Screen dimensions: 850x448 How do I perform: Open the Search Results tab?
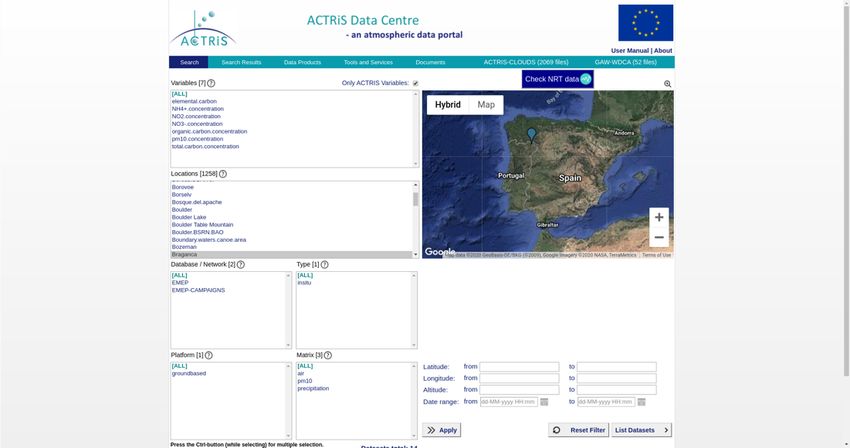coord(241,62)
